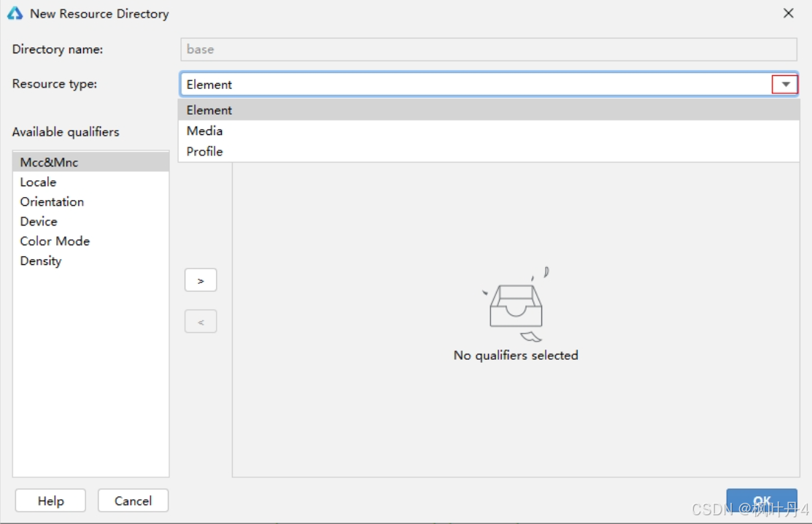Image resolution: width=812 pixels, height=524 pixels.
Task: Select the Density qualifier
Action: click(90, 261)
